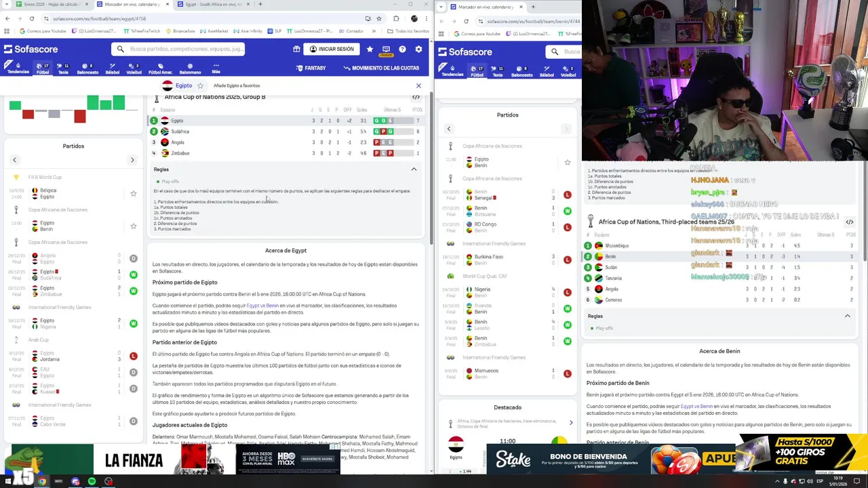
Task: Open 'Movimiento de las cuotas' menu item
Action: coord(381,68)
